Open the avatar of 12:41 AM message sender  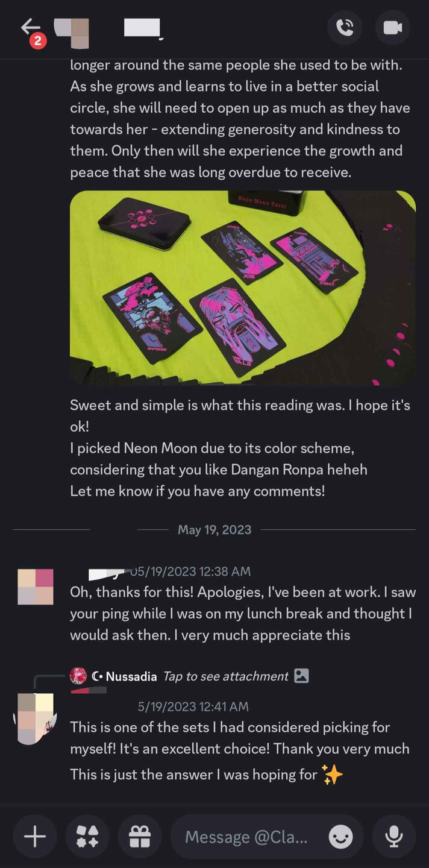[36, 719]
